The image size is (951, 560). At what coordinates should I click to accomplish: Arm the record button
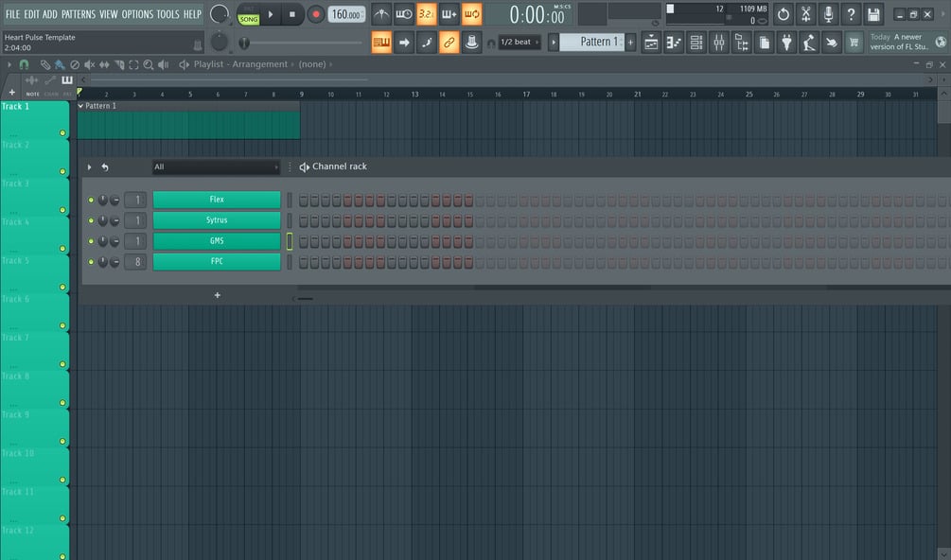[x=315, y=14]
